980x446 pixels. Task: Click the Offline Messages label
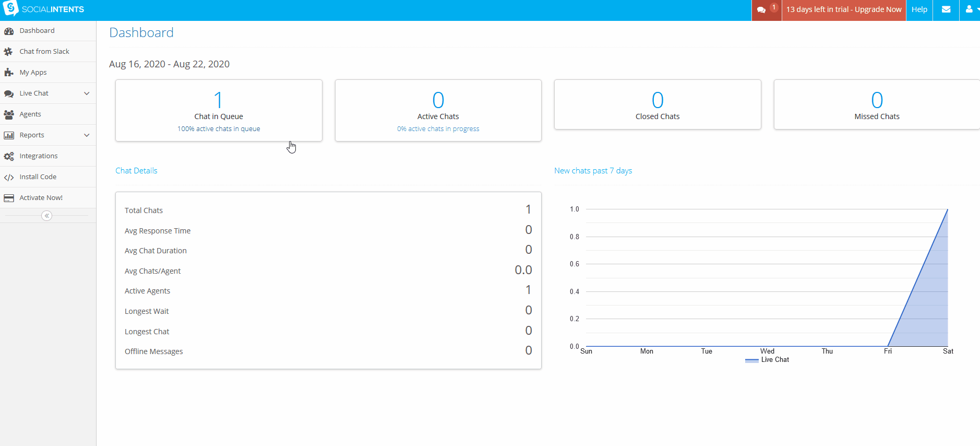(153, 351)
